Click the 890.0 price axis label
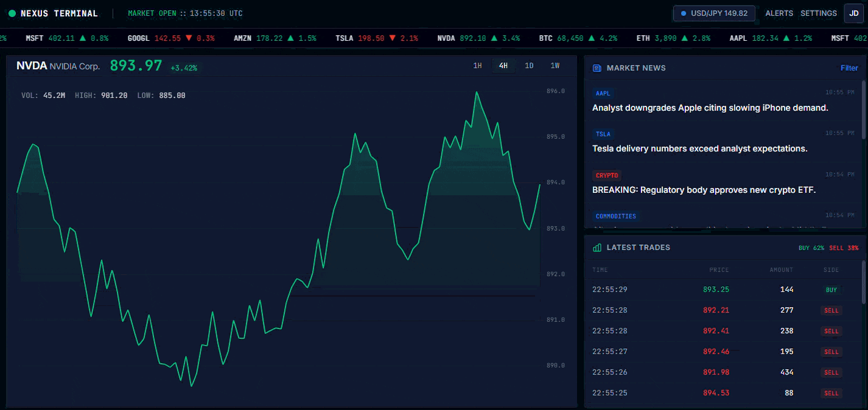The image size is (868, 410). [x=556, y=366]
